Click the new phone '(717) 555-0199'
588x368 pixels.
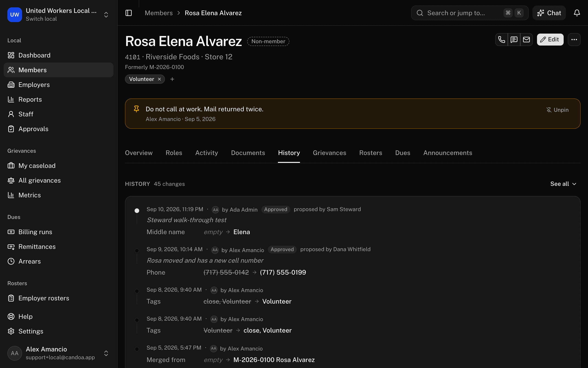[283, 272]
